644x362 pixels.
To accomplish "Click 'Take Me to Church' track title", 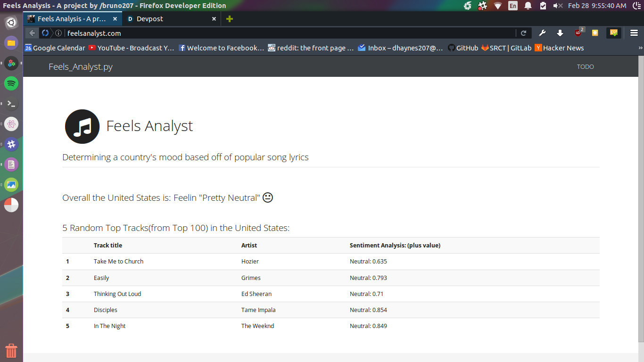I will click(x=118, y=262).
